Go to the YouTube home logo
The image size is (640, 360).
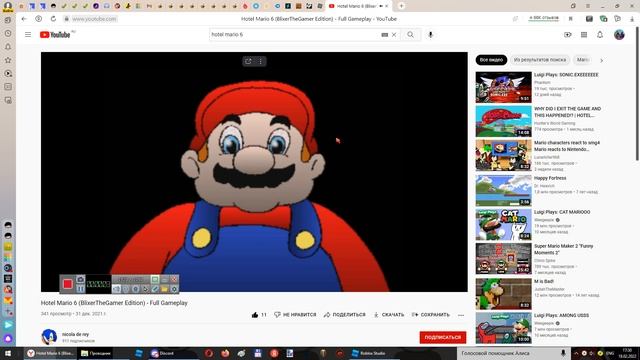coord(55,35)
